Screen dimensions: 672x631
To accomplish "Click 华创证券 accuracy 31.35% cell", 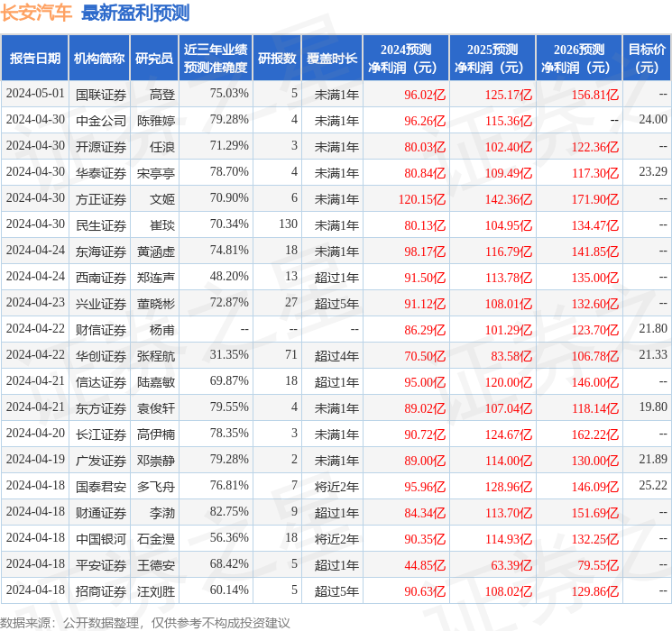I will tap(229, 354).
